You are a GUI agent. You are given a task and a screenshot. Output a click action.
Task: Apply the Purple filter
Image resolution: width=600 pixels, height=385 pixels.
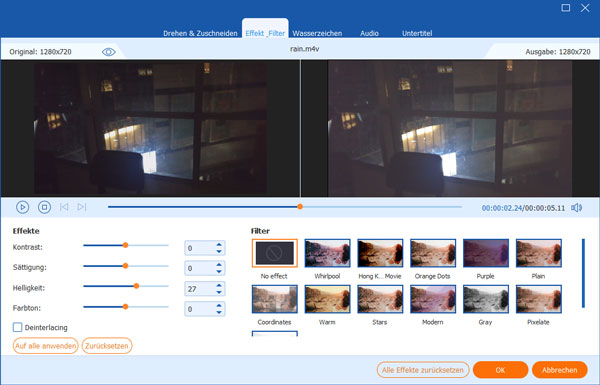pyautogui.click(x=486, y=253)
